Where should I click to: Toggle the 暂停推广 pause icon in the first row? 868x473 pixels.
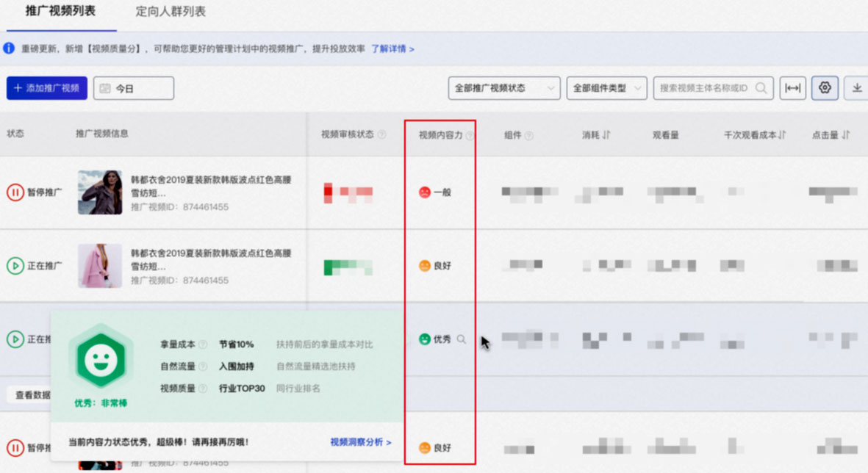(15, 192)
